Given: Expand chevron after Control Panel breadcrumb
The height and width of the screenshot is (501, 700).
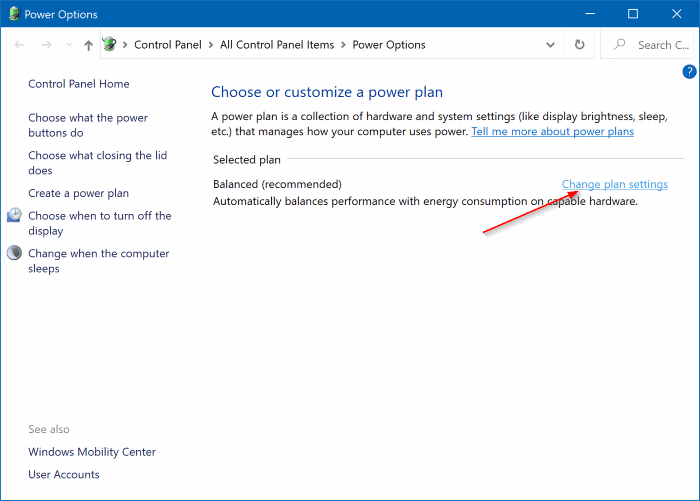Looking at the screenshot, I should tap(211, 45).
